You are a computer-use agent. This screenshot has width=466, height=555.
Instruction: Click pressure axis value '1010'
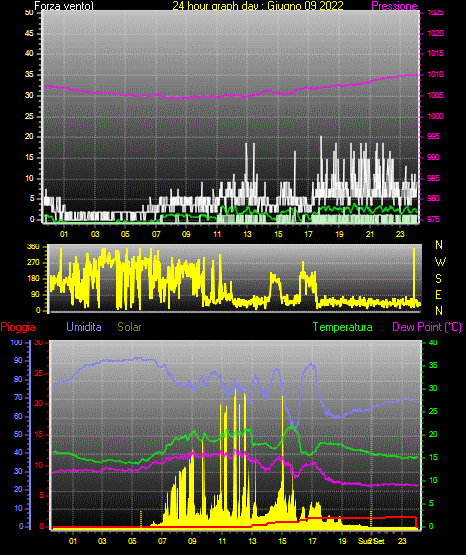[436, 74]
